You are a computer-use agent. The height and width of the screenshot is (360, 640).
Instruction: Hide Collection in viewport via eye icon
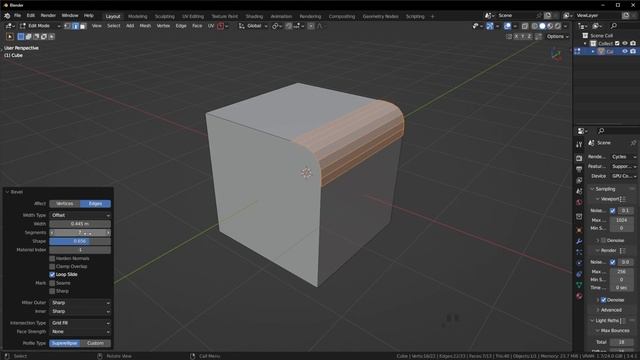(x=625, y=43)
